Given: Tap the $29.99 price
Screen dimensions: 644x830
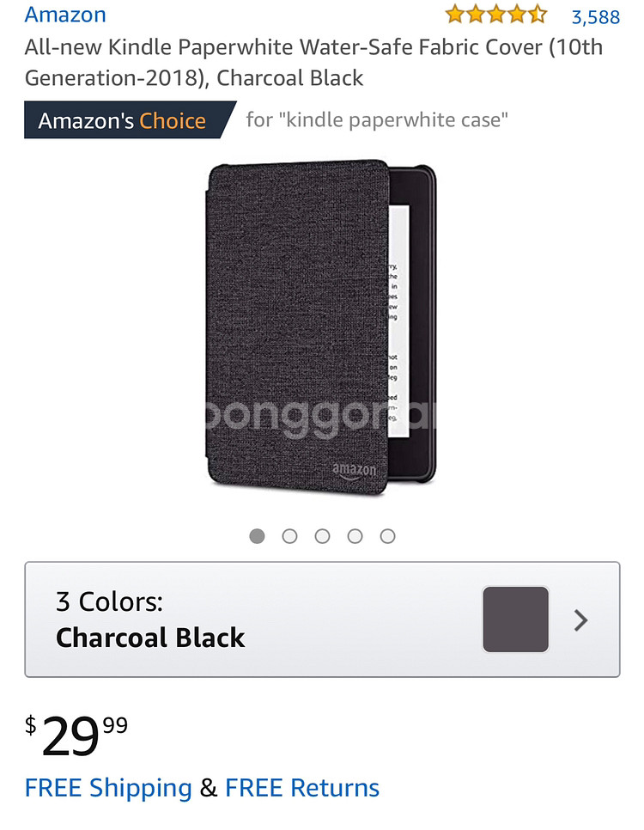Looking at the screenshot, I should [x=76, y=735].
